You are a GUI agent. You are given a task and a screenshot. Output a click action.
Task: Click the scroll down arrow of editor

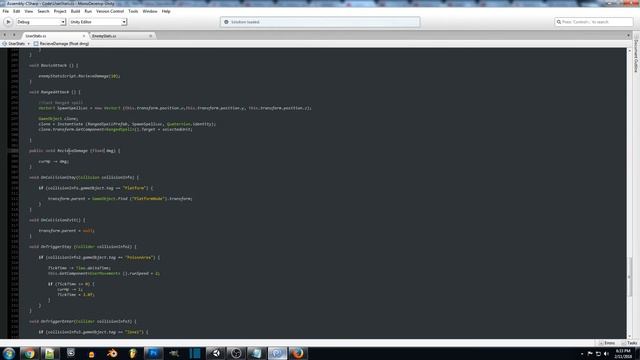[629, 336]
